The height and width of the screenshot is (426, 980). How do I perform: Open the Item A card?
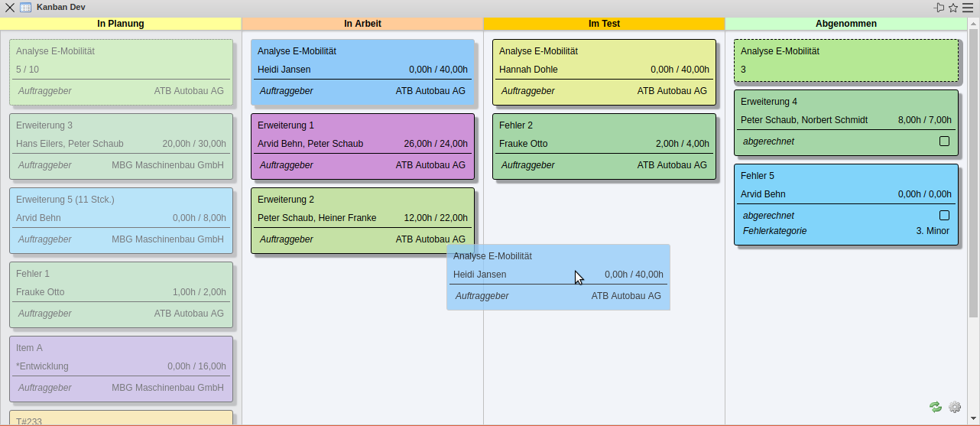click(121, 369)
